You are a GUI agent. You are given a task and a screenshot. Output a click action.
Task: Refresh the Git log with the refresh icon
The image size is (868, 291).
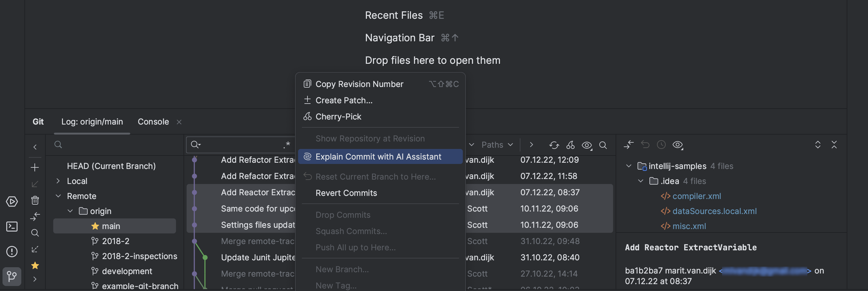pyautogui.click(x=554, y=145)
